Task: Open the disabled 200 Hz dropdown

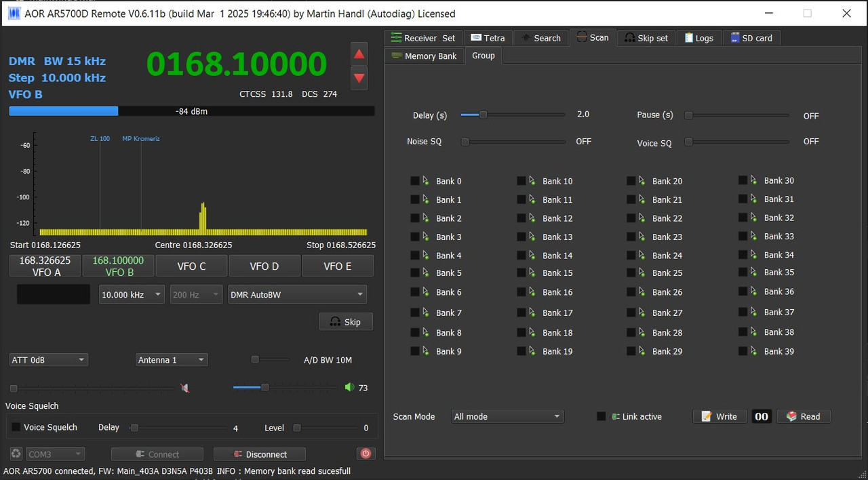Action: (x=197, y=294)
